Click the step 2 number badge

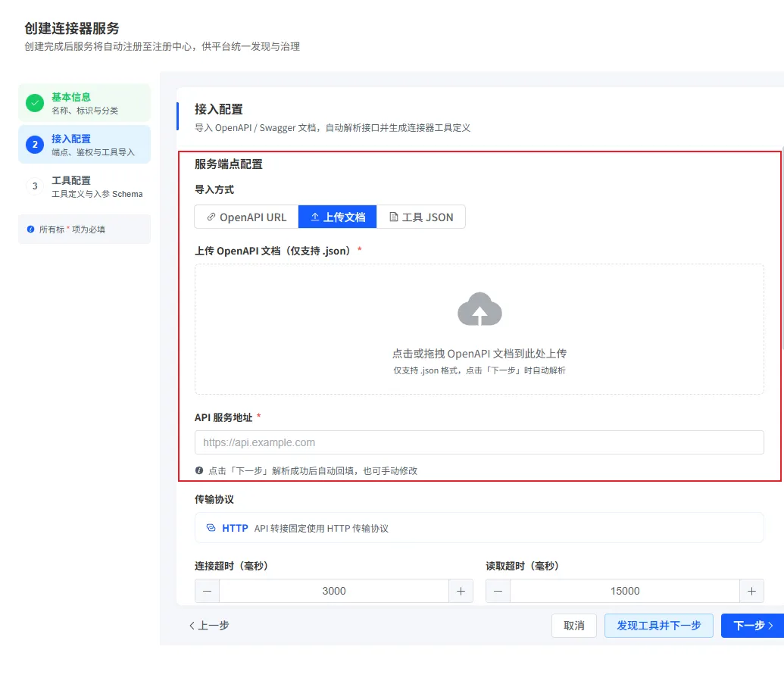click(x=35, y=145)
